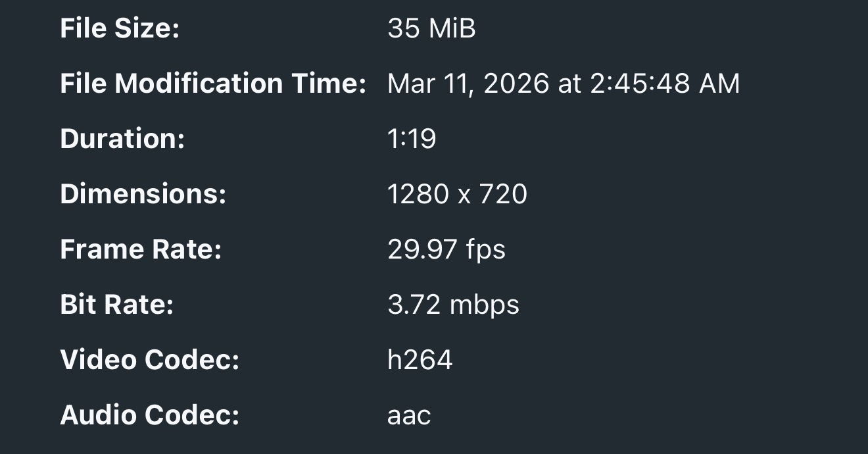Click the Bit Rate label

click(x=116, y=305)
